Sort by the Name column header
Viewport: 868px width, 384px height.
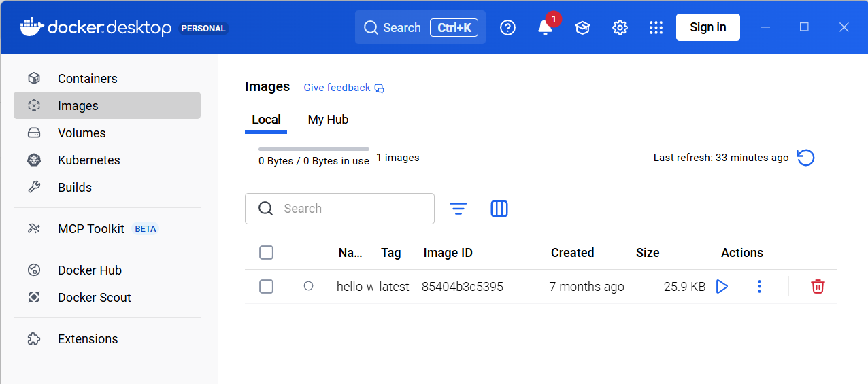coord(350,253)
